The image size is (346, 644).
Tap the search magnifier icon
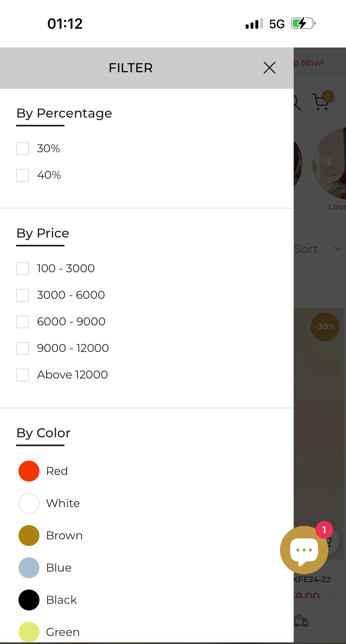[297, 103]
